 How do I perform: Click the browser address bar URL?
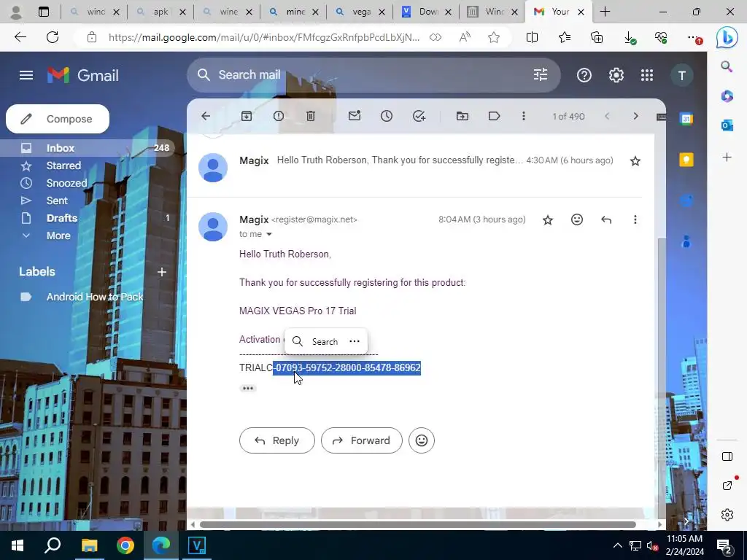[x=264, y=37]
